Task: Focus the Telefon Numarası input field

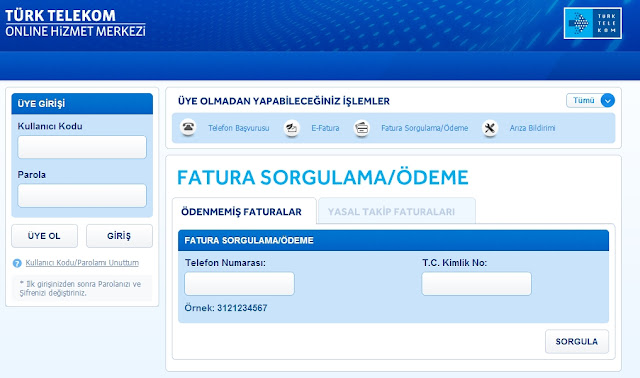Action: point(239,284)
